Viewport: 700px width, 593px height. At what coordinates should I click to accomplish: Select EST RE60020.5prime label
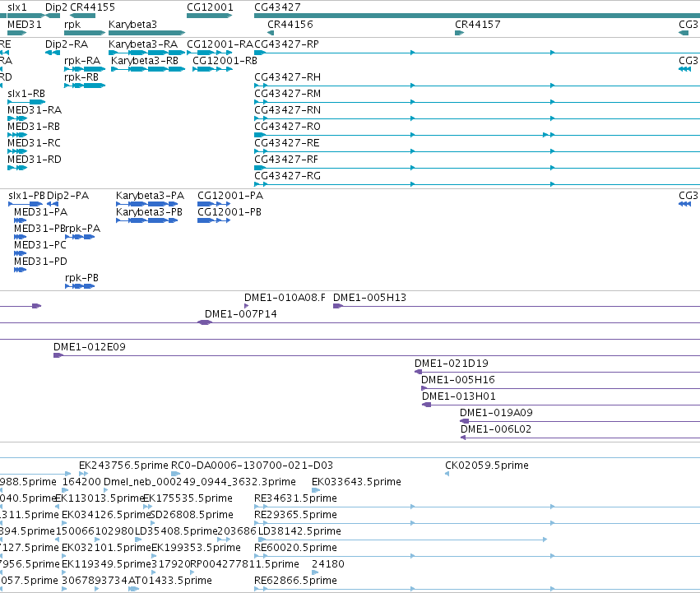[x=295, y=549]
